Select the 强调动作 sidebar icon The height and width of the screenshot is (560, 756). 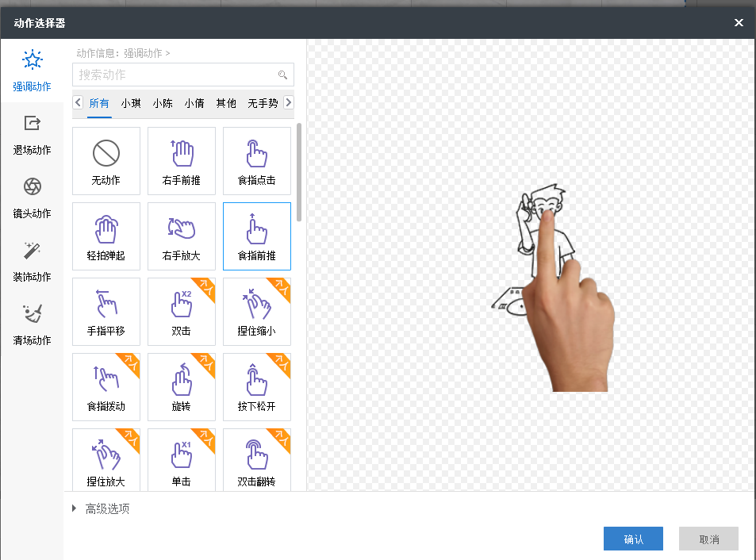point(32,70)
